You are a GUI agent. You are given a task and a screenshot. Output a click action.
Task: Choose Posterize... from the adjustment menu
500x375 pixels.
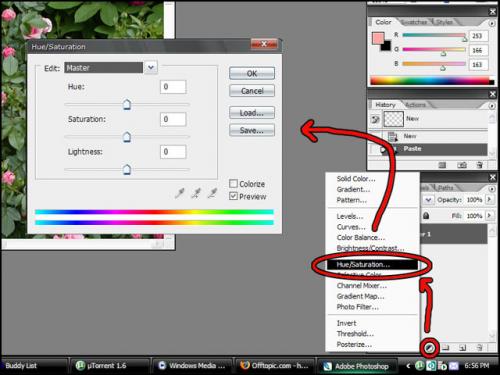click(354, 345)
